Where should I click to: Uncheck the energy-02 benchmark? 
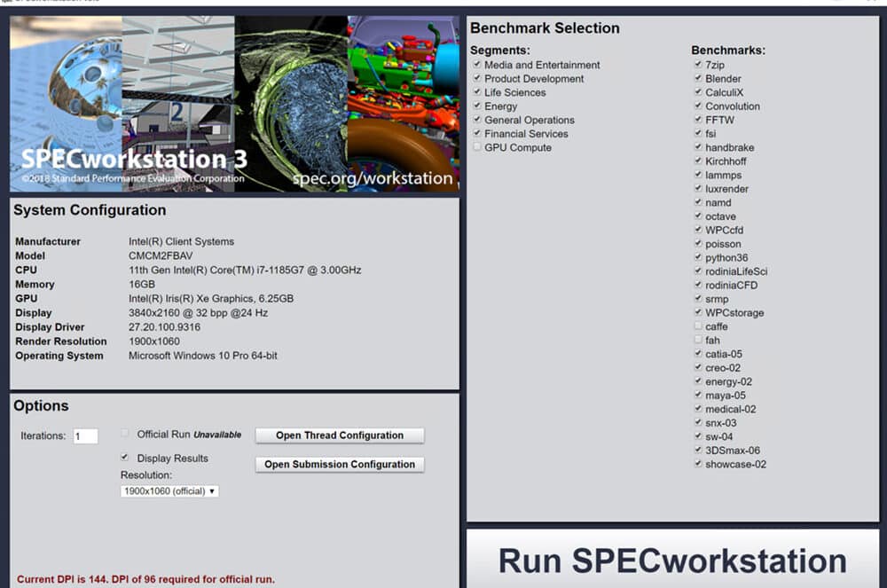pos(698,381)
